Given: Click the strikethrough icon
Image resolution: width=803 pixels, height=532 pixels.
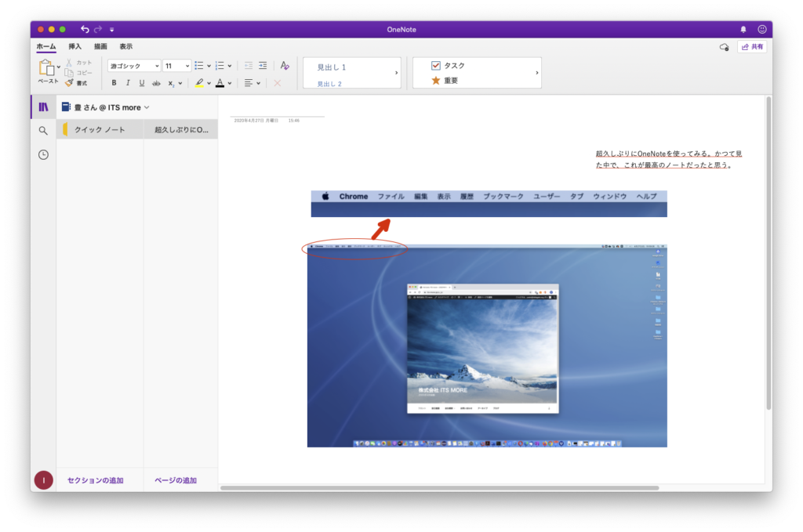Looking at the screenshot, I should pos(156,83).
